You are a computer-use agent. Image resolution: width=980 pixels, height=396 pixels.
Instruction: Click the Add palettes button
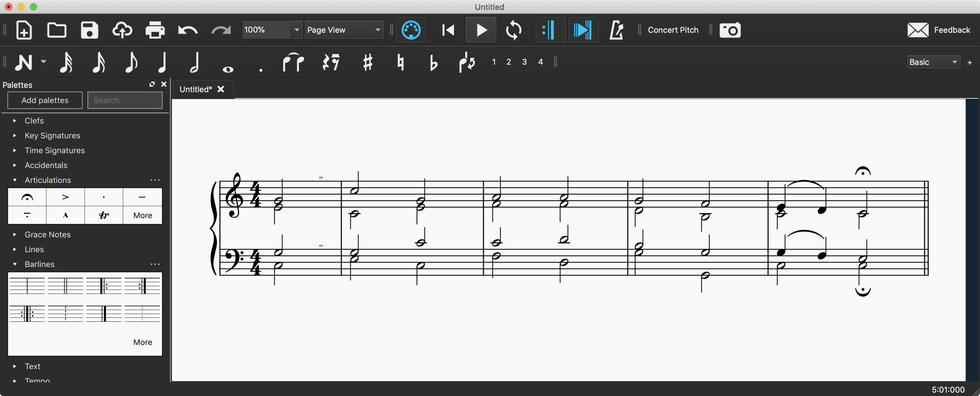pos(45,100)
